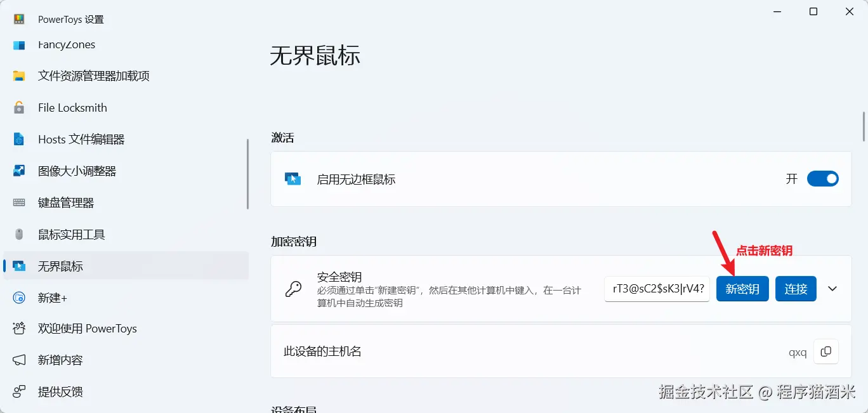Open 图像大小调整器 settings
The width and height of the screenshot is (868, 413).
(x=126, y=171)
